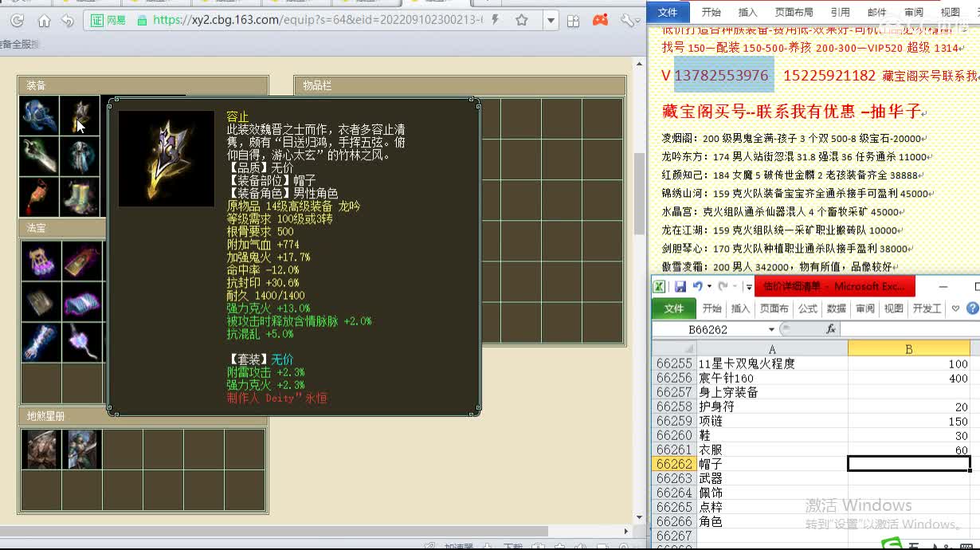Open the Excel 开始 ribbon tab
The height and width of the screenshot is (550, 980).
click(x=711, y=308)
